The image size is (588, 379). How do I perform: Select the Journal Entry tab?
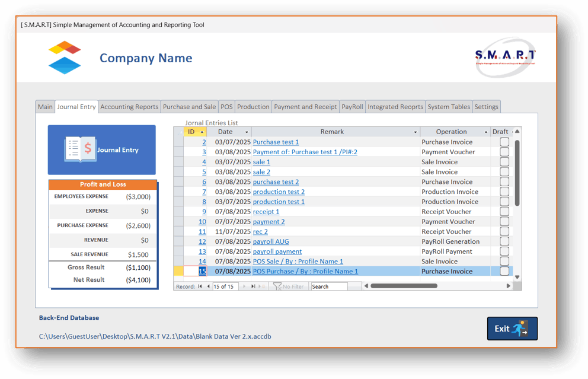tap(76, 107)
